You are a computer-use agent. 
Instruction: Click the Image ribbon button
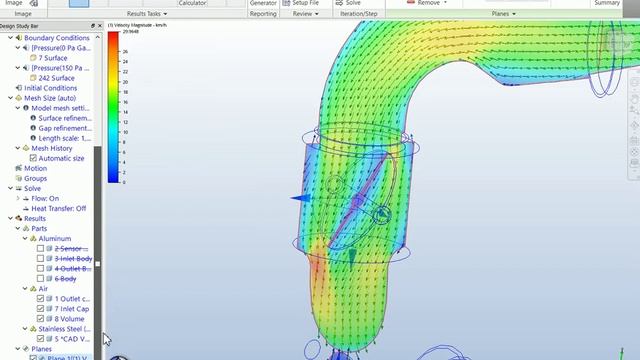tap(14, 3)
